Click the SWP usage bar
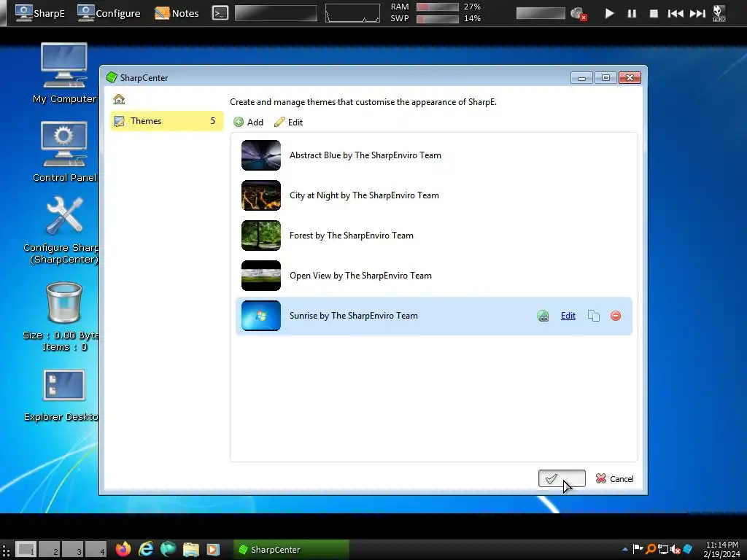This screenshot has height=560, width=747. (x=438, y=18)
